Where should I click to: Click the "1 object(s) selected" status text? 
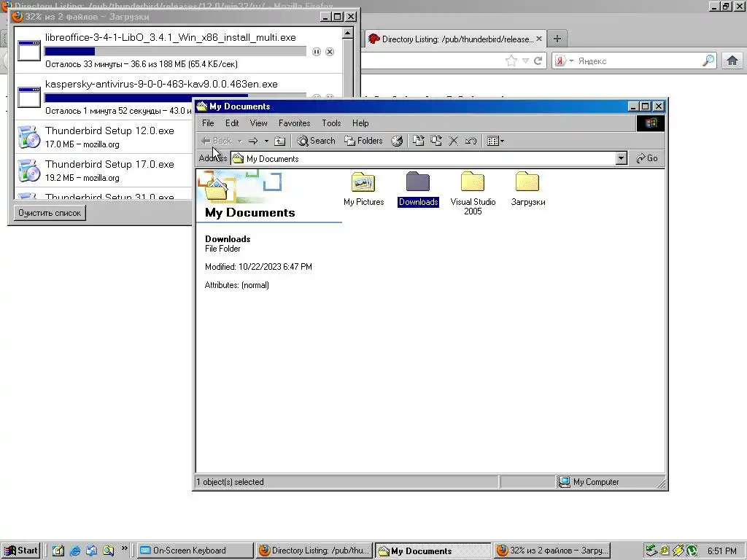tap(230, 482)
